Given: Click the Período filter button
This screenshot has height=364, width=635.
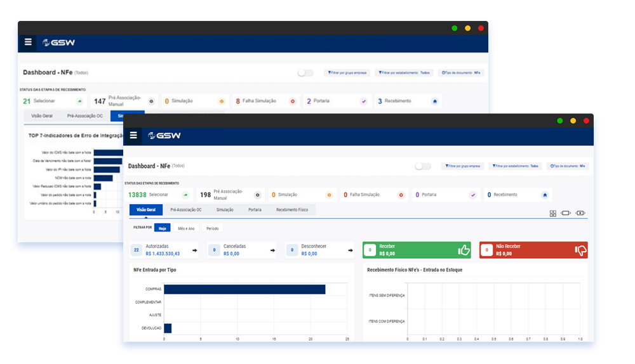Looking at the screenshot, I should coord(213,228).
